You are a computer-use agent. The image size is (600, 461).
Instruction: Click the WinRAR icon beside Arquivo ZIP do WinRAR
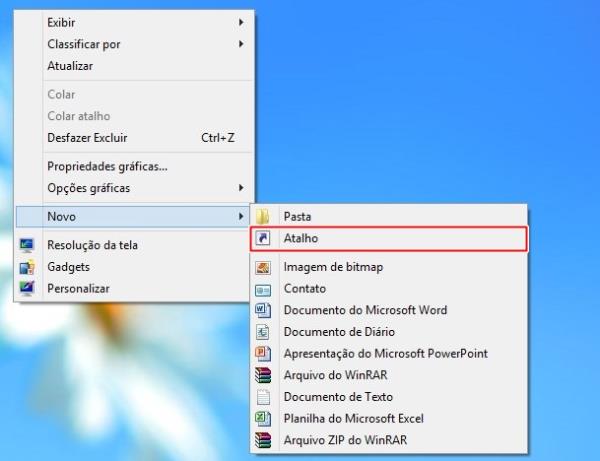(263, 440)
